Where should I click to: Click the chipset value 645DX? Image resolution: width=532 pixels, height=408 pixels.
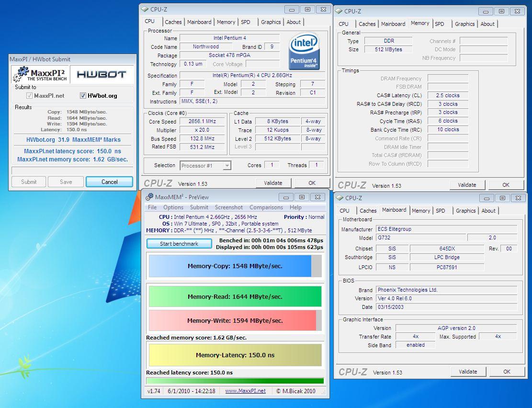click(x=447, y=249)
